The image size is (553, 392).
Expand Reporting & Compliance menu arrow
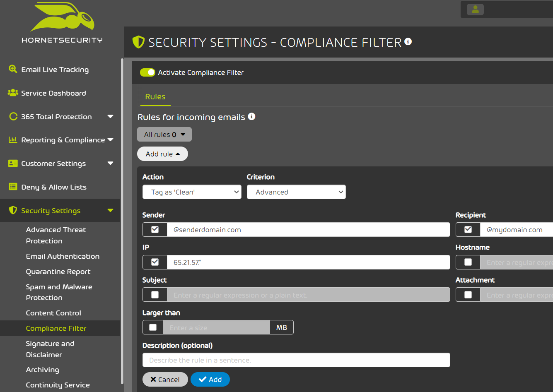pyautogui.click(x=110, y=140)
